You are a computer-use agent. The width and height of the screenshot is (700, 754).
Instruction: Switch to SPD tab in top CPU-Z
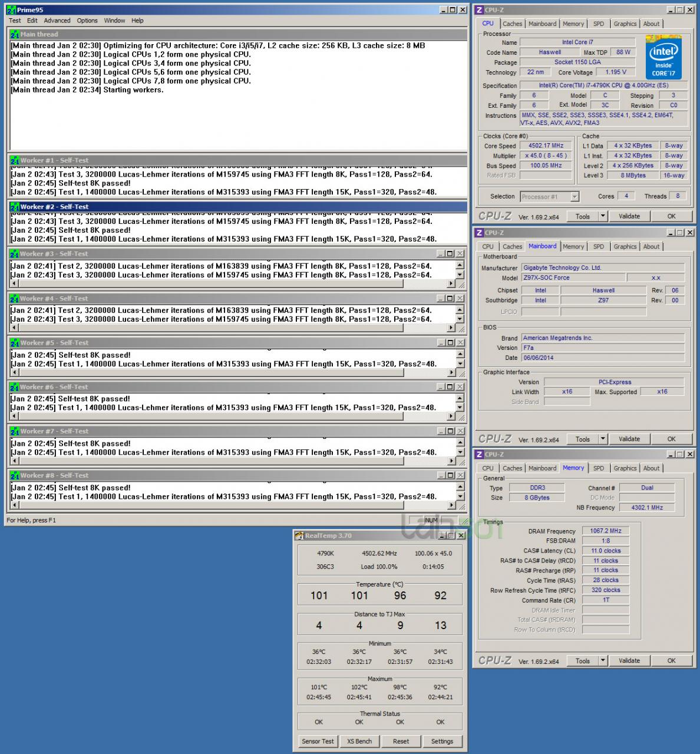coord(599,24)
